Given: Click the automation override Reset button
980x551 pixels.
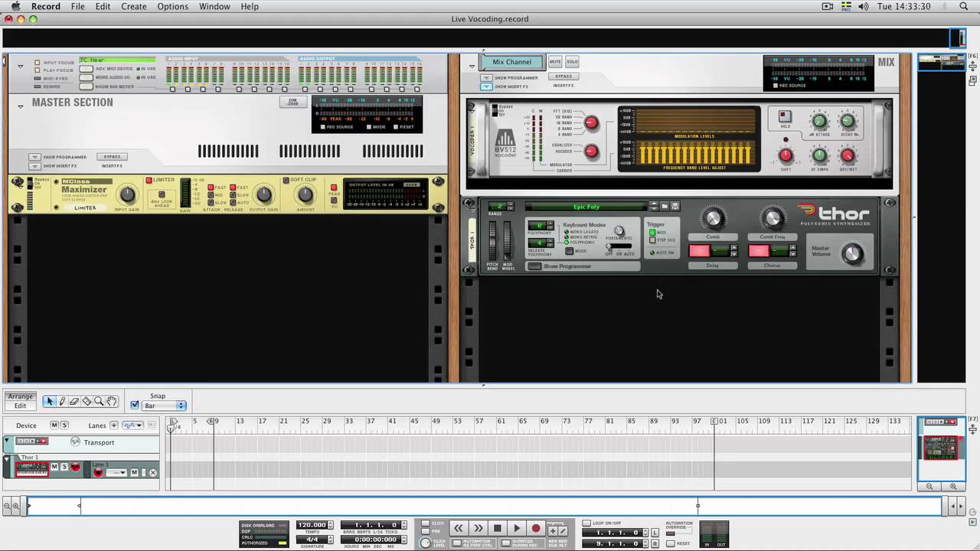Looking at the screenshot, I should tap(670, 543).
